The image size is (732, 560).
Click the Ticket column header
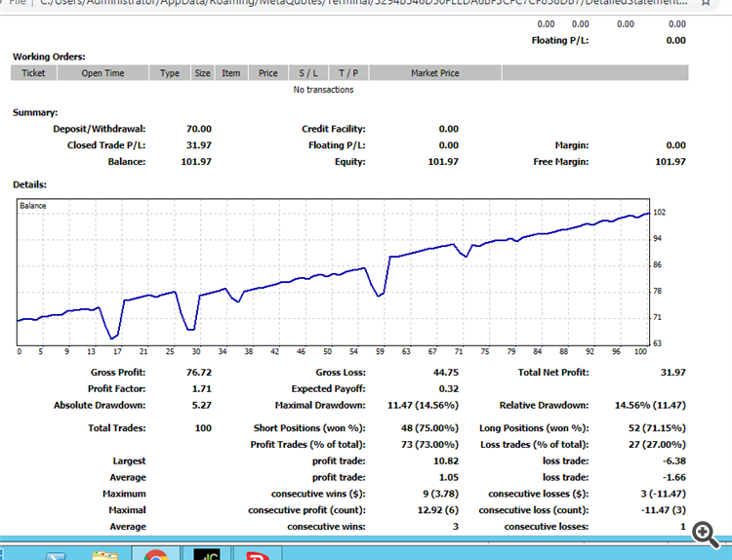[x=33, y=73]
